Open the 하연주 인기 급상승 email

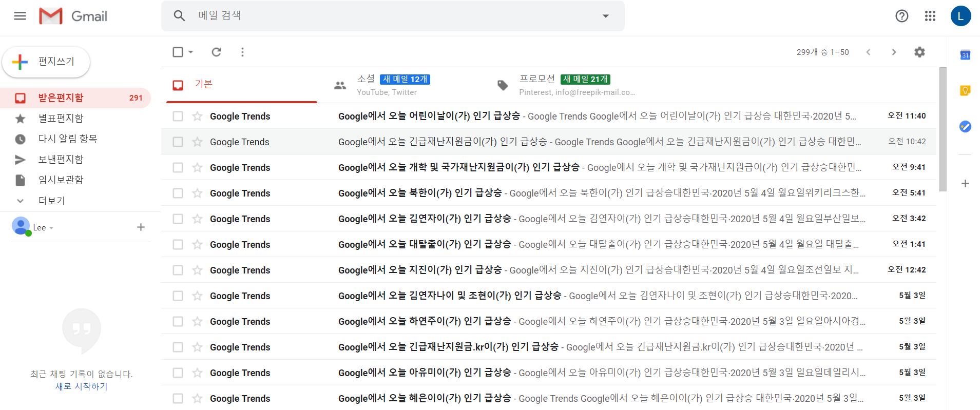(549, 321)
